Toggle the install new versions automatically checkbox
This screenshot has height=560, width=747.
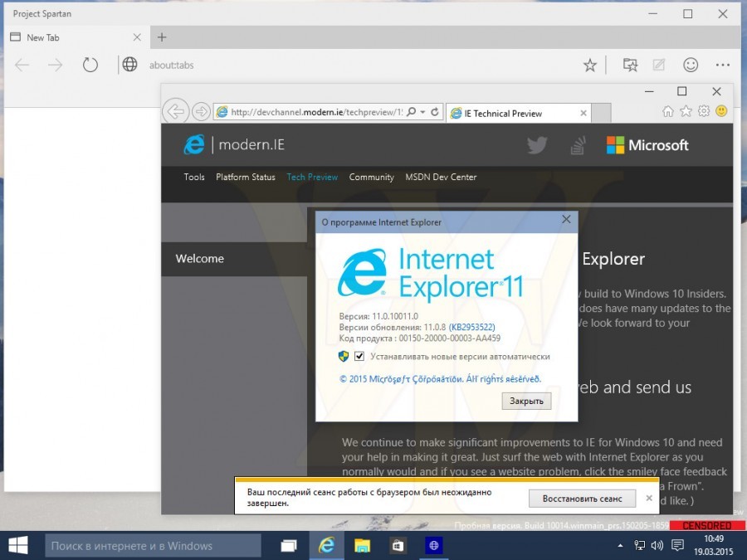click(359, 356)
